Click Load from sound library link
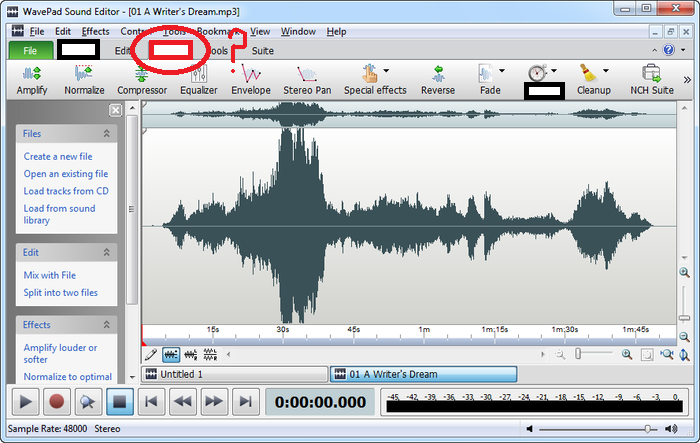 pos(59,214)
